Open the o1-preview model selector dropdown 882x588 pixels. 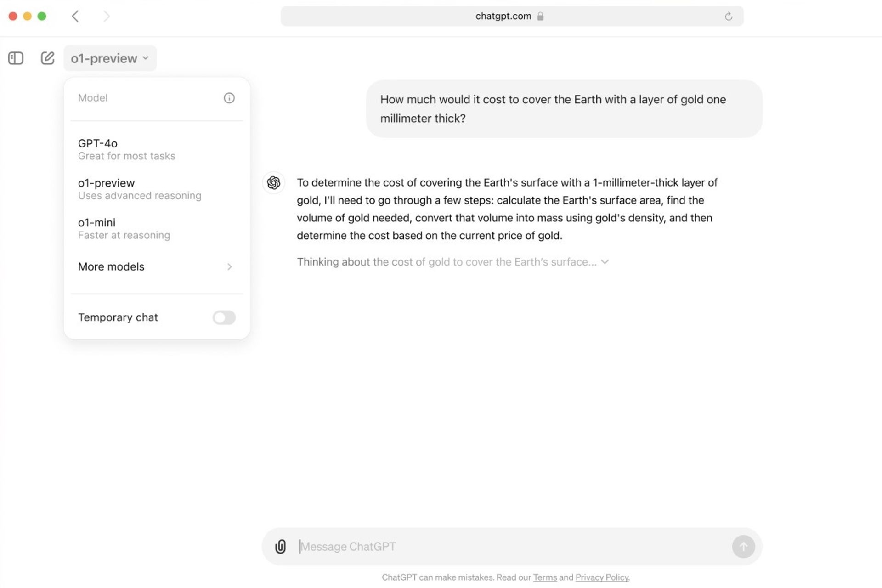[110, 58]
